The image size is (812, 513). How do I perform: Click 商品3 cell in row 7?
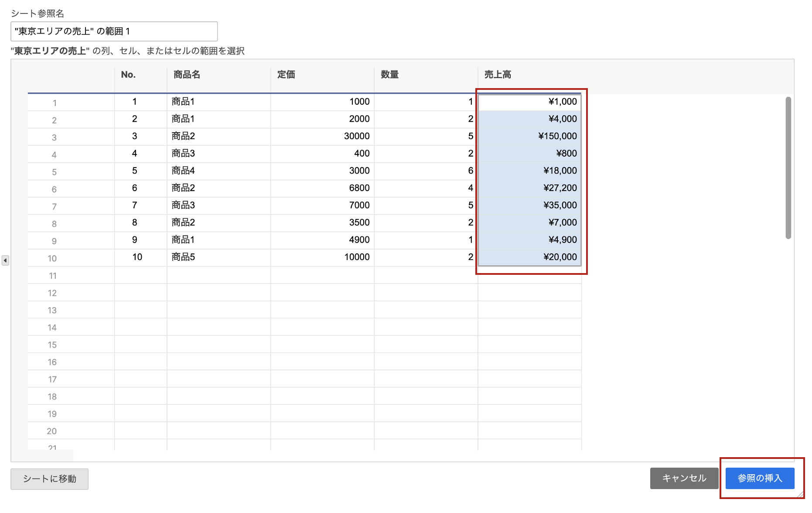click(218, 205)
